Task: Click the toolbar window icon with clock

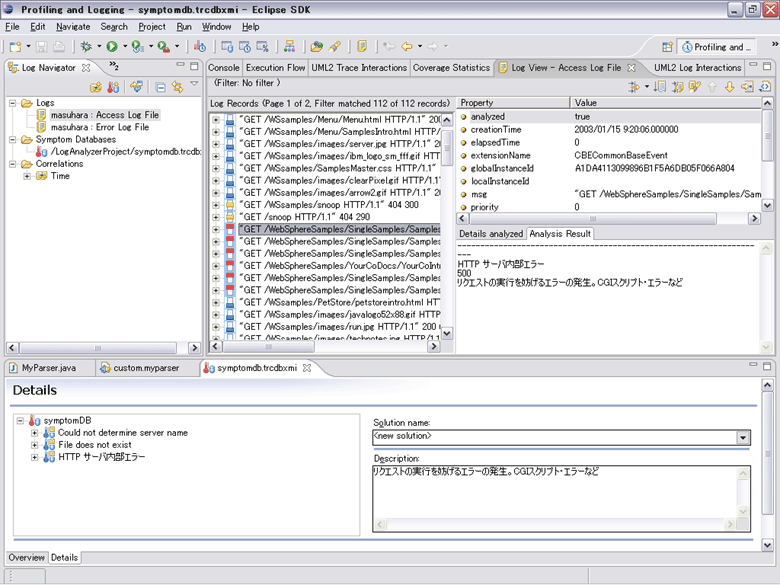Action: coord(245,47)
